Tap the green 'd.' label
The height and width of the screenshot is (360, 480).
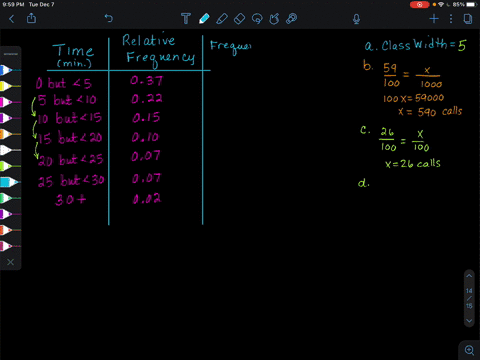click(x=364, y=183)
